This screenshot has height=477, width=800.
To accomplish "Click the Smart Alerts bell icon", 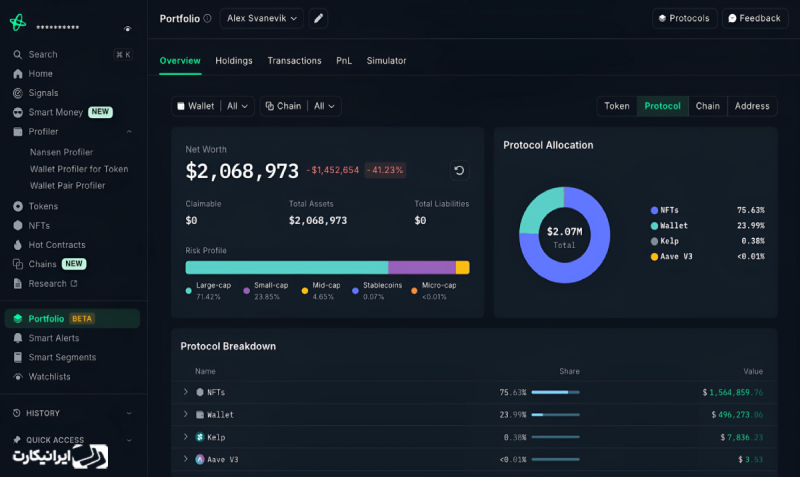I will tap(18, 338).
